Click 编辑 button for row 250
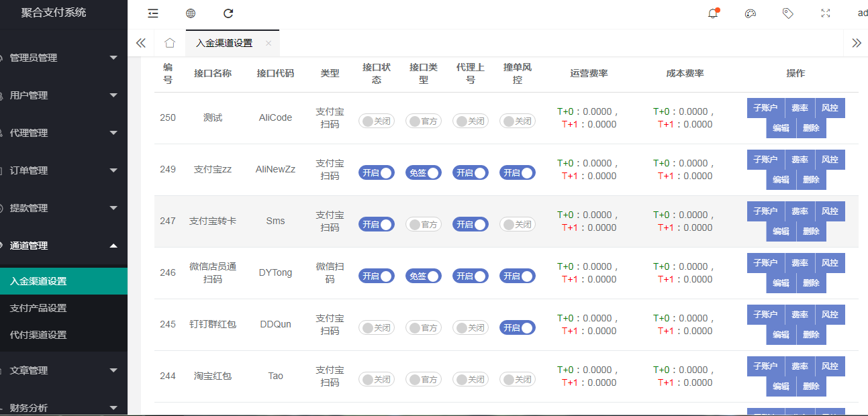Viewport: 868px width, 416px height. tap(781, 128)
